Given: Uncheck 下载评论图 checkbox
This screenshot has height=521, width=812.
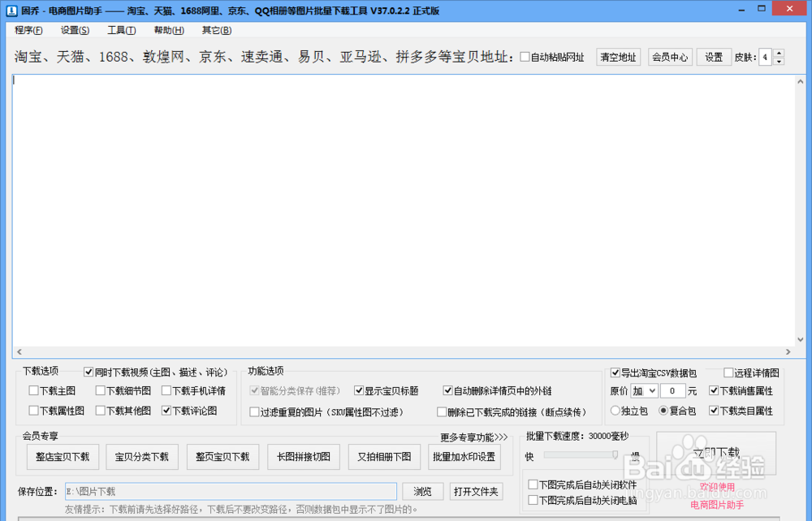Looking at the screenshot, I should pos(166,411).
